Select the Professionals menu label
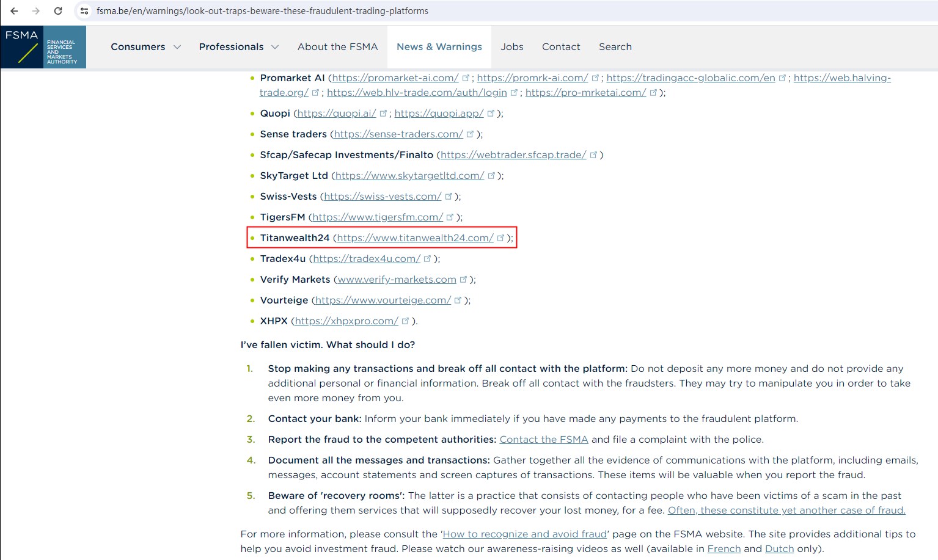 click(x=232, y=47)
